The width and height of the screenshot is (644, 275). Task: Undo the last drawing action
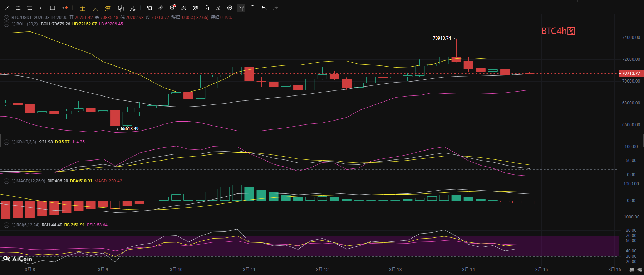point(264,8)
